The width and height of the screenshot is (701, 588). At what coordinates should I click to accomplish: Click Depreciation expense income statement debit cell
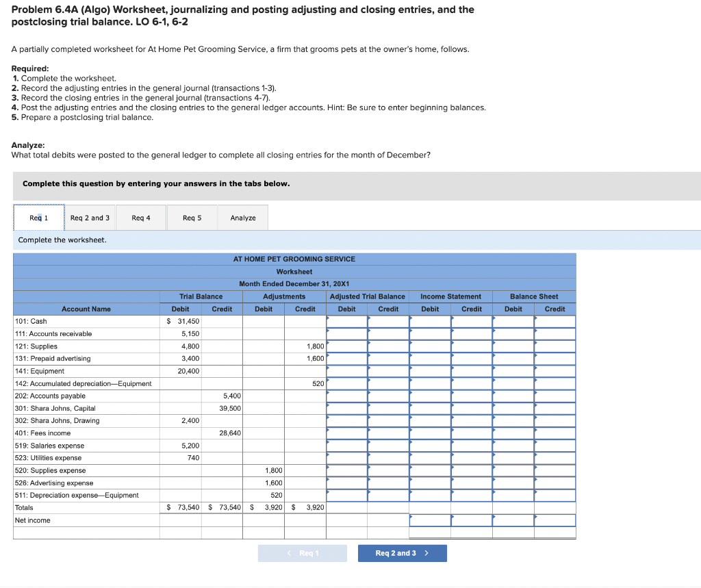click(430, 495)
